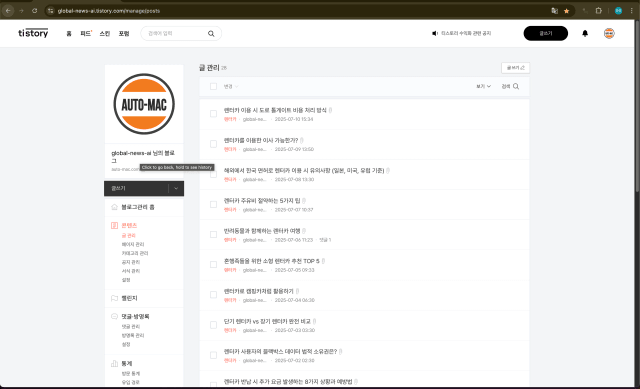
Task: Click into the header search input field
Action: [x=176, y=33]
